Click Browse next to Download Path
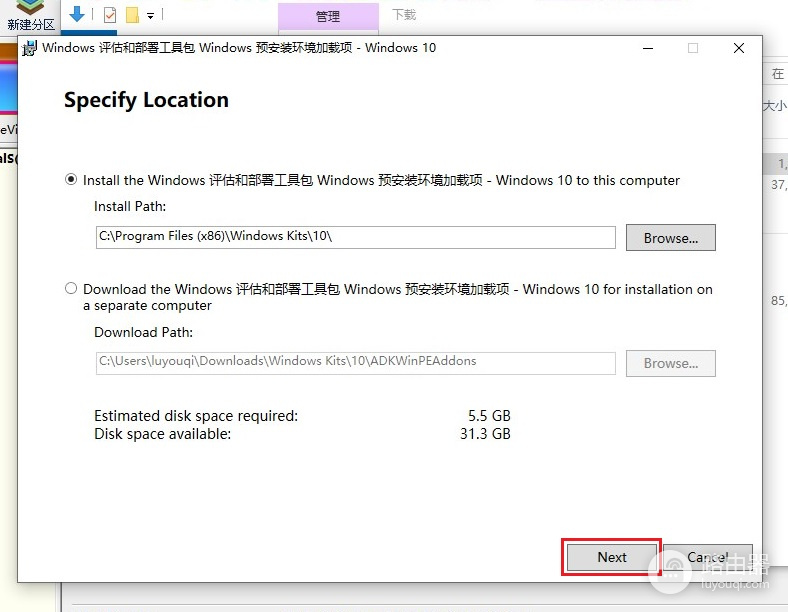The image size is (788, 612). tap(670, 363)
